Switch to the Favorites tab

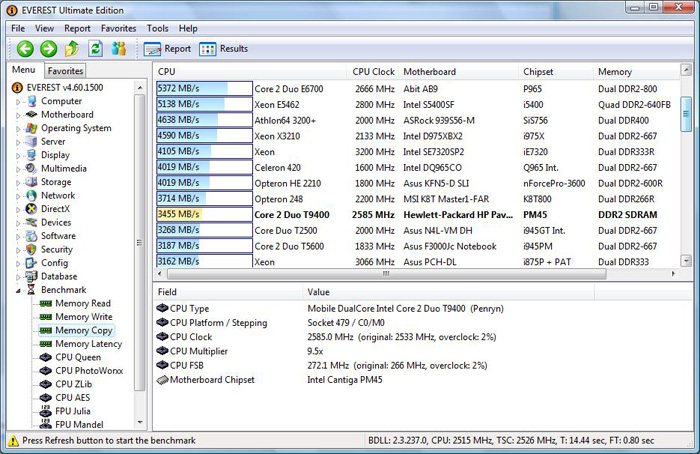click(x=66, y=72)
